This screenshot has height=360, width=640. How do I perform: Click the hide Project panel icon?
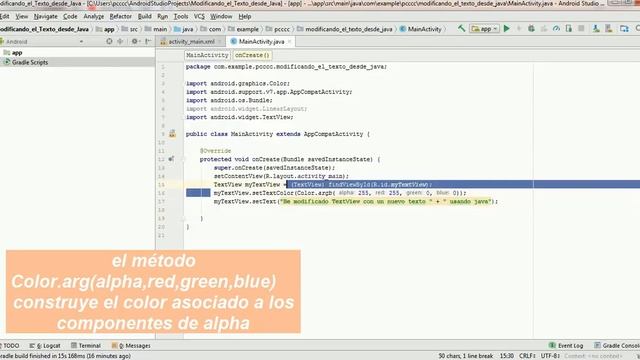click(148, 41)
